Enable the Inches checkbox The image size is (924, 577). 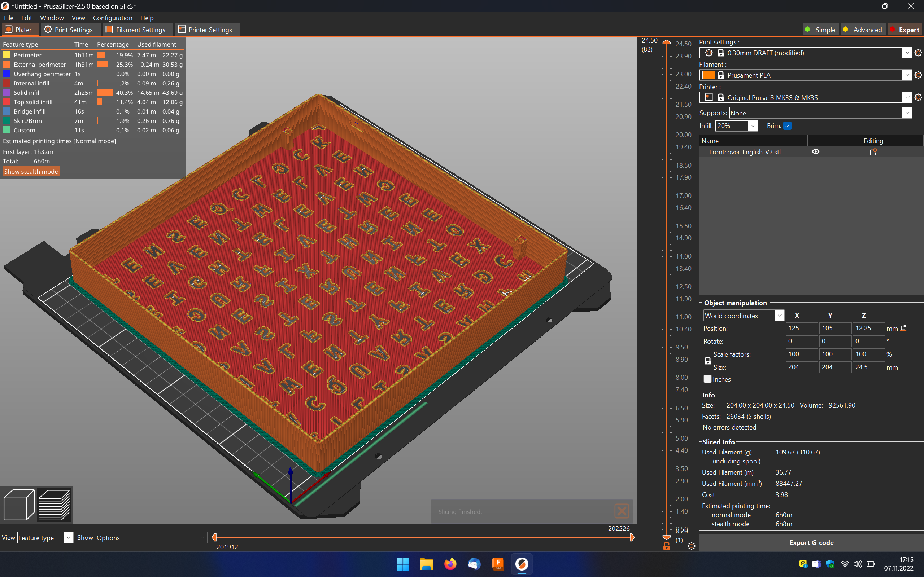707,379
